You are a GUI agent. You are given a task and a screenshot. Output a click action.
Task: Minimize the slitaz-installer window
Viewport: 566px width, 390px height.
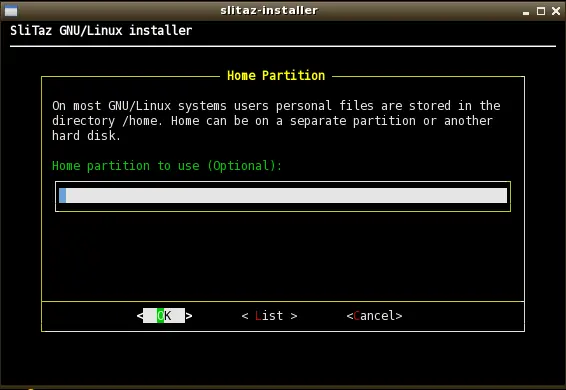[x=526, y=12]
